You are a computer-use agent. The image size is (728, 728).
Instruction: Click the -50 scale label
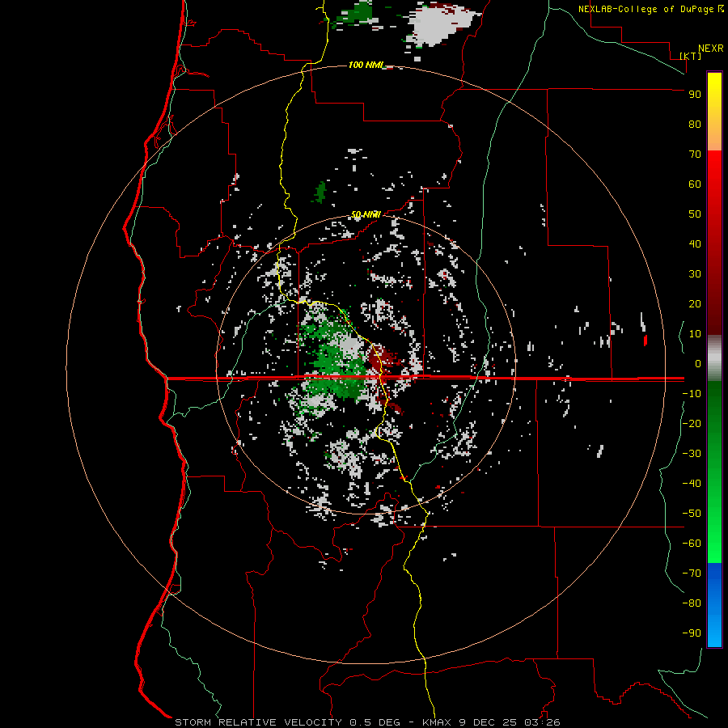tap(692, 514)
